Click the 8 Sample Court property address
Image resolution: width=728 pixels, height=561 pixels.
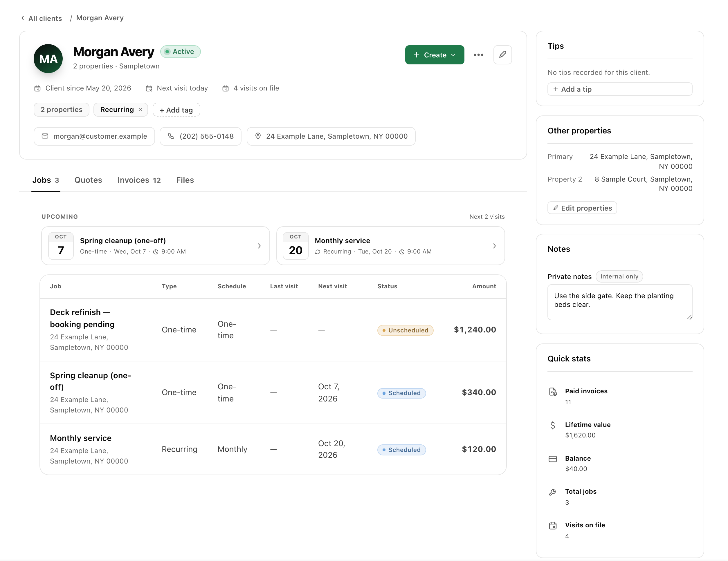643,184
